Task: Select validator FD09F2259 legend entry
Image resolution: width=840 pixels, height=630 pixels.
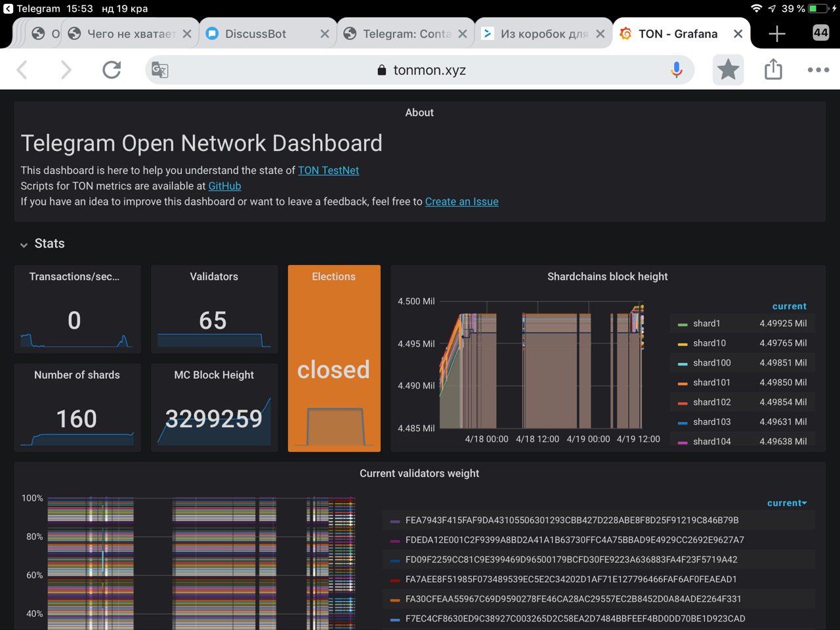Action: tap(572, 559)
